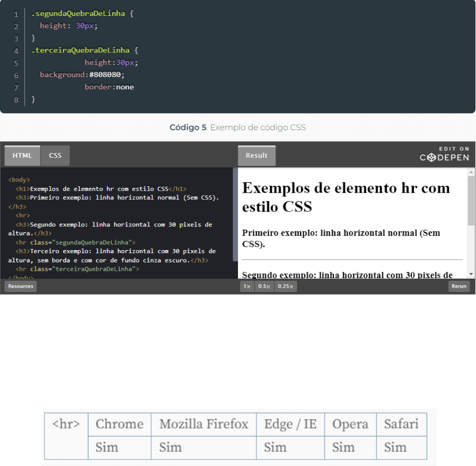
Task: Open the CSS tab in the embed
Action: 55,155
